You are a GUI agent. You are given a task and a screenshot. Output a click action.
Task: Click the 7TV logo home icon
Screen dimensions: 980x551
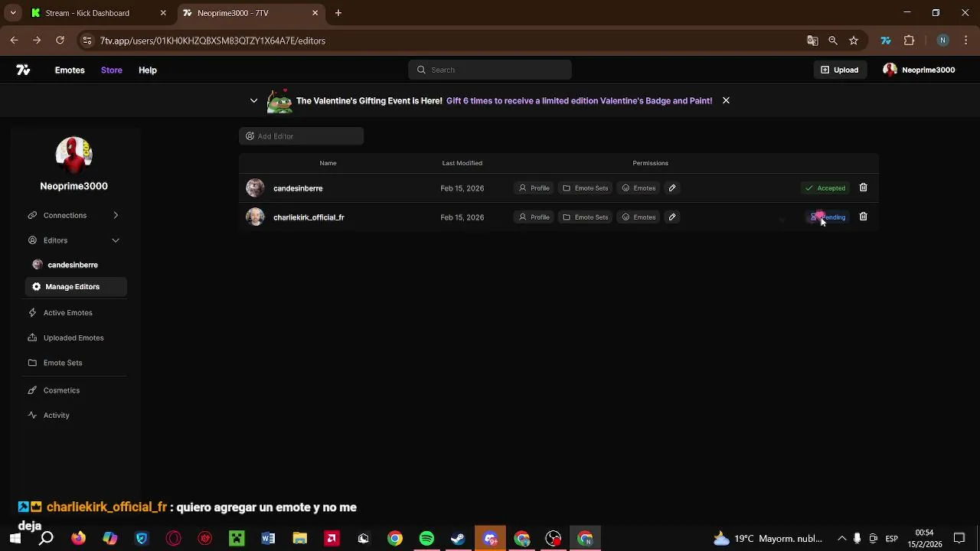(23, 70)
